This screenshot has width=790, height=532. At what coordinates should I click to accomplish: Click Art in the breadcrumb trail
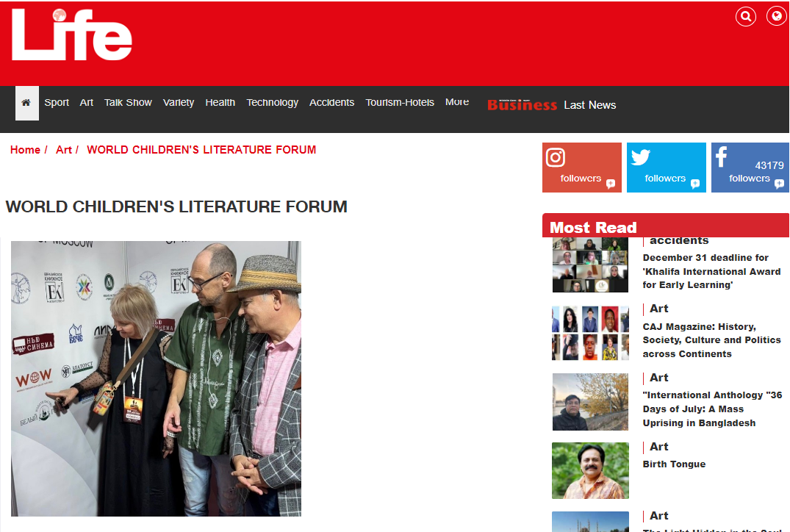[63, 150]
